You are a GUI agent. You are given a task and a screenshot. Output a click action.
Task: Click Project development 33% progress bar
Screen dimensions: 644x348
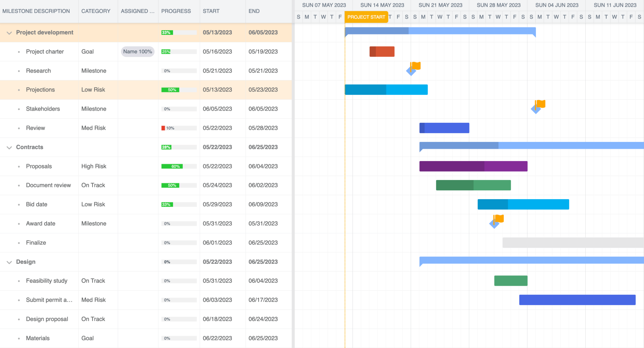pos(179,33)
